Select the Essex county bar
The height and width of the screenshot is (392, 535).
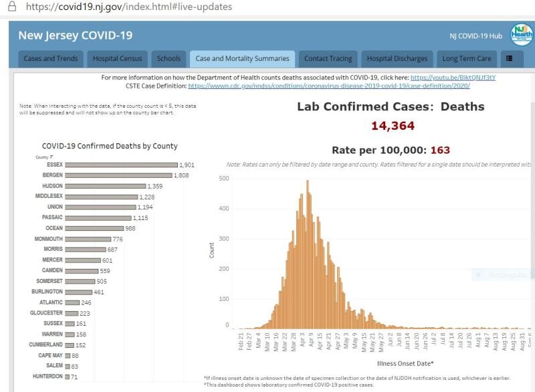click(x=122, y=165)
